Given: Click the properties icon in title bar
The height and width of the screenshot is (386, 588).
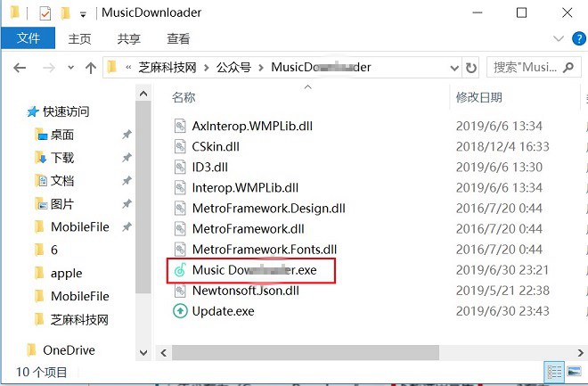Looking at the screenshot, I should pyautogui.click(x=45, y=13).
